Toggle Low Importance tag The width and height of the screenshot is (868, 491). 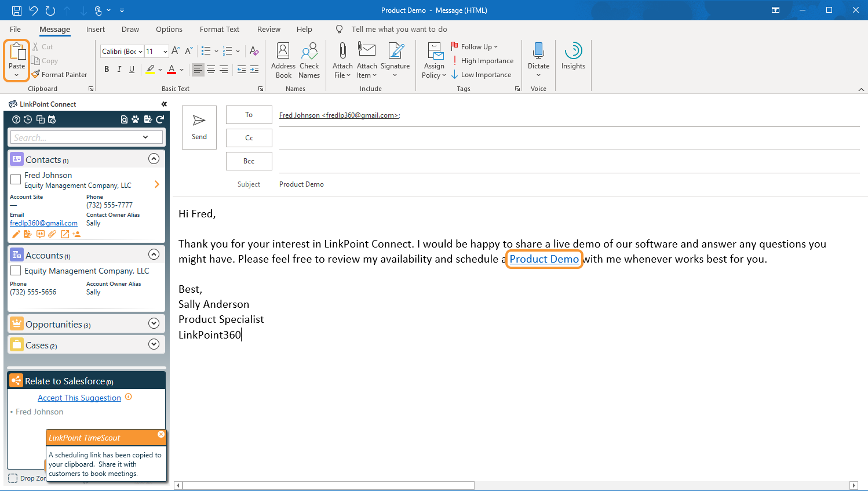click(x=482, y=74)
